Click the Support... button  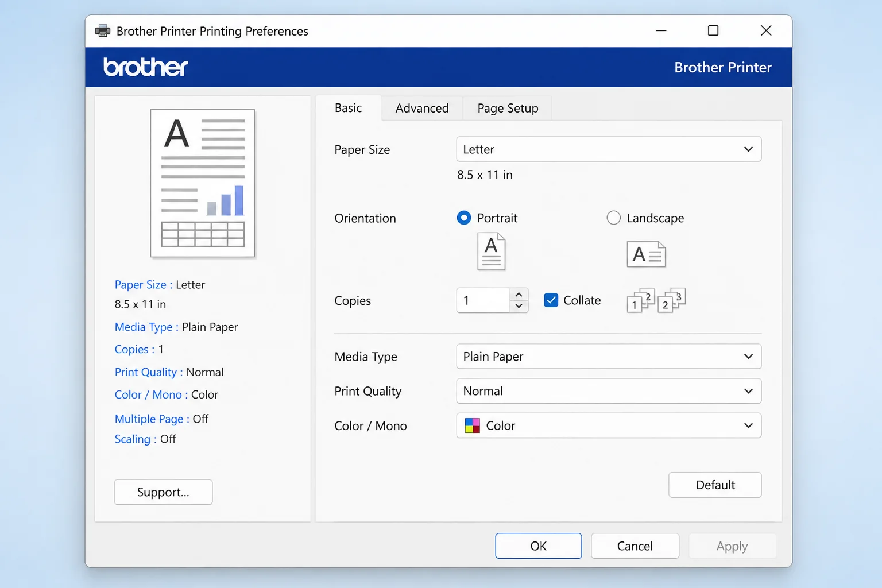[163, 492]
